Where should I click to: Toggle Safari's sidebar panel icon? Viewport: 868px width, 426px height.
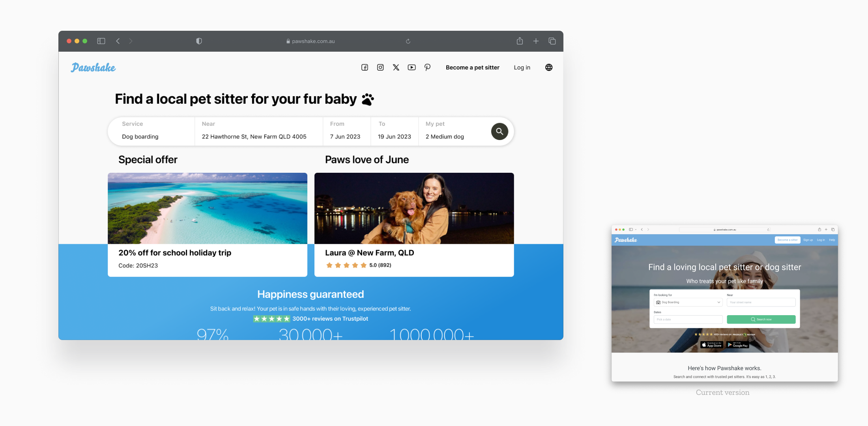101,41
